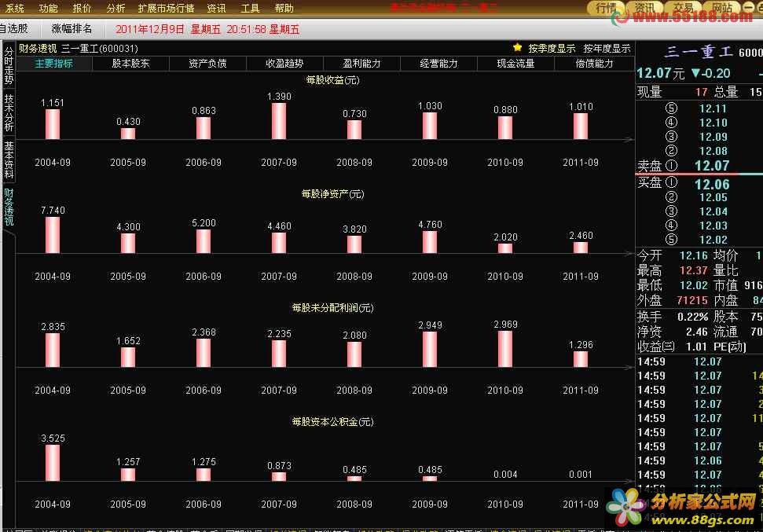Click the 外盘 value 71215

(x=692, y=300)
